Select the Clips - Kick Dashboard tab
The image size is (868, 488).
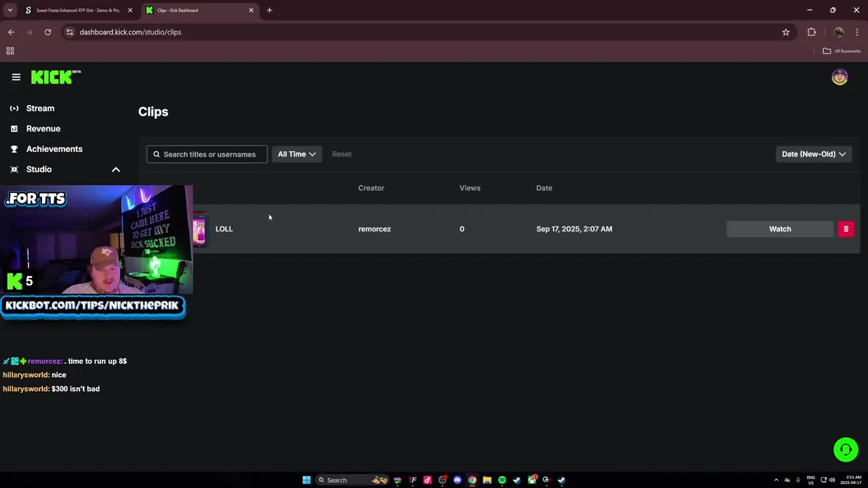pos(197,10)
